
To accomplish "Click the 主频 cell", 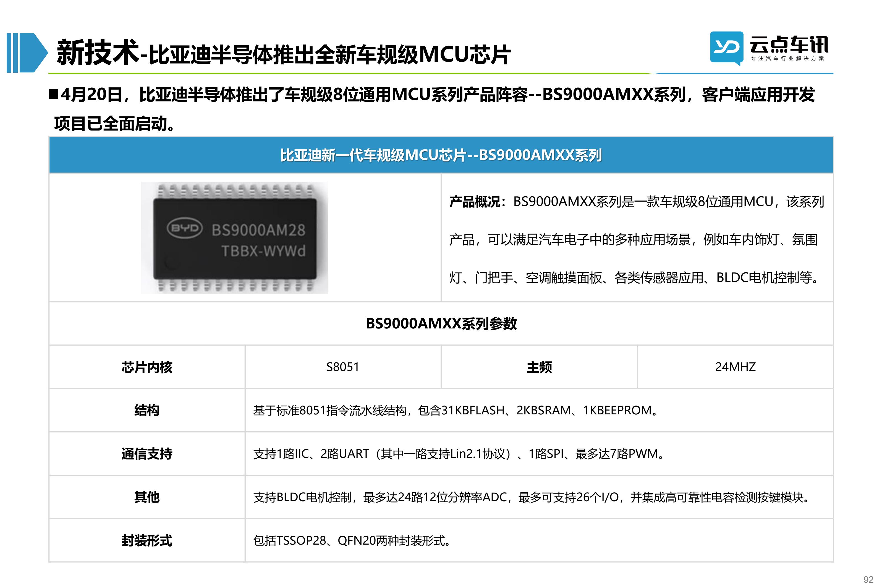I will click(x=539, y=367).
